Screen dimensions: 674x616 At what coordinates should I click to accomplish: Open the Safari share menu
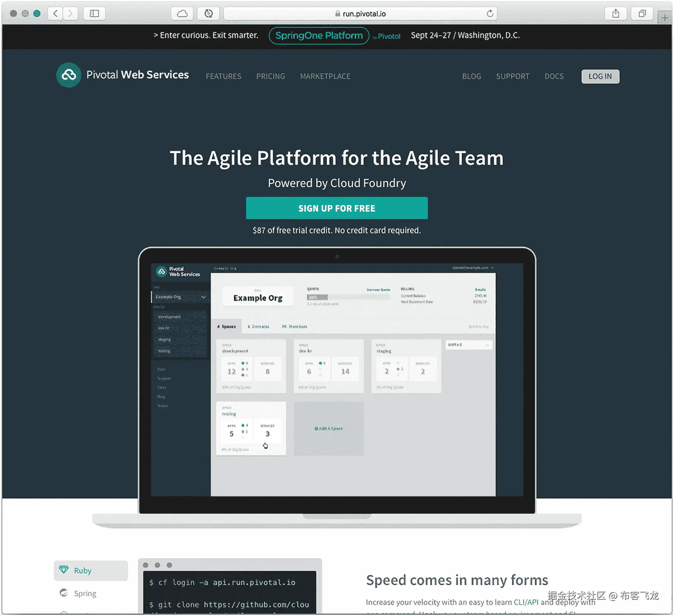[616, 14]
